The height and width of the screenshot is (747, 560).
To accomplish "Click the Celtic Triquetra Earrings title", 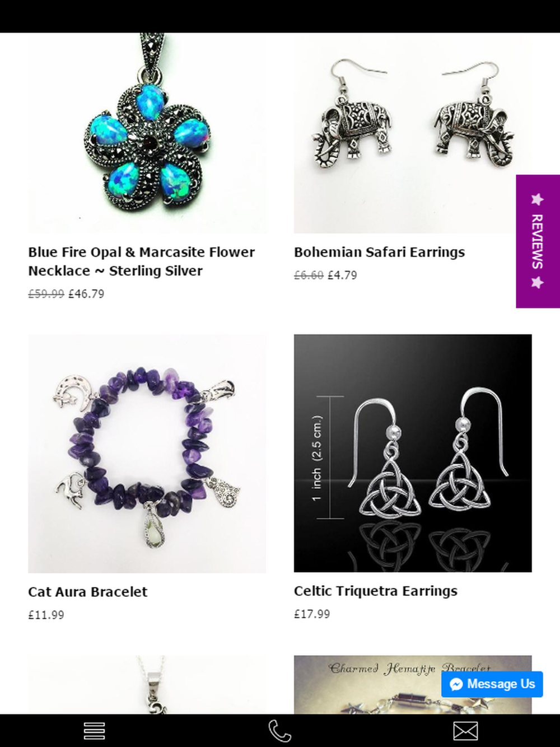I will [376, 591].
